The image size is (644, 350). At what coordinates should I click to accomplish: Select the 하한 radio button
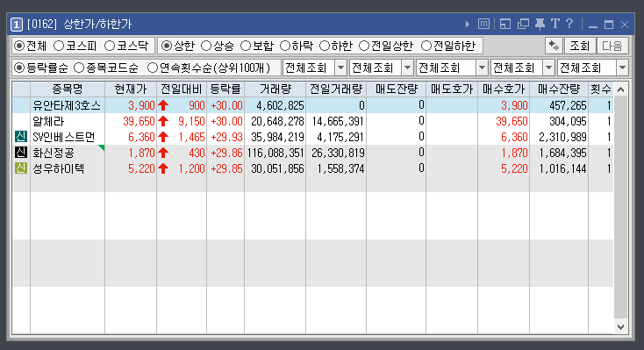(325, 46)
